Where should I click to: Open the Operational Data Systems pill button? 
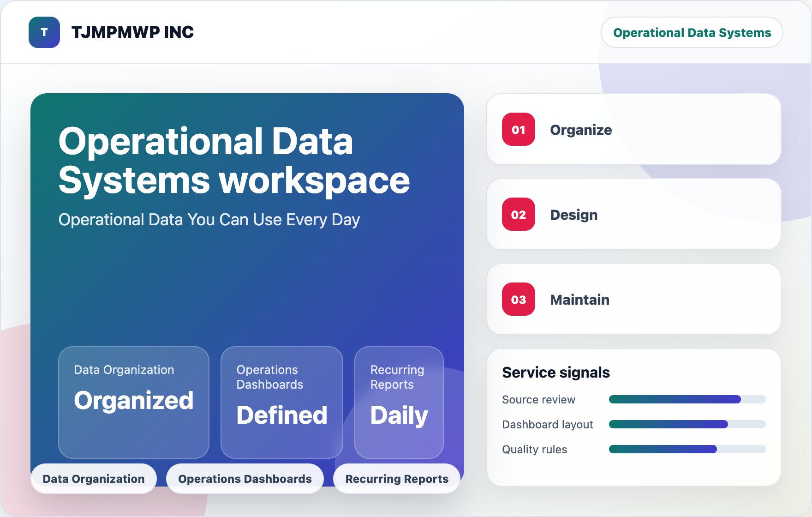(692, 32)
